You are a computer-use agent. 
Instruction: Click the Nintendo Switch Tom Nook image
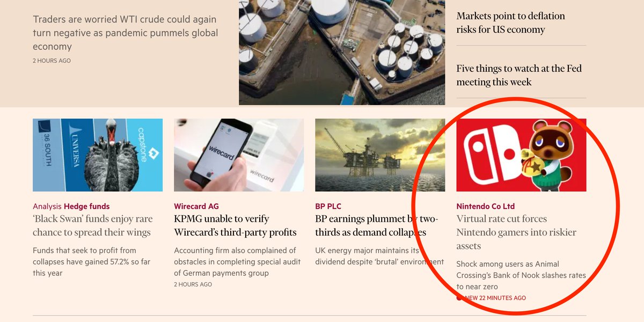[x=521, y=155]
